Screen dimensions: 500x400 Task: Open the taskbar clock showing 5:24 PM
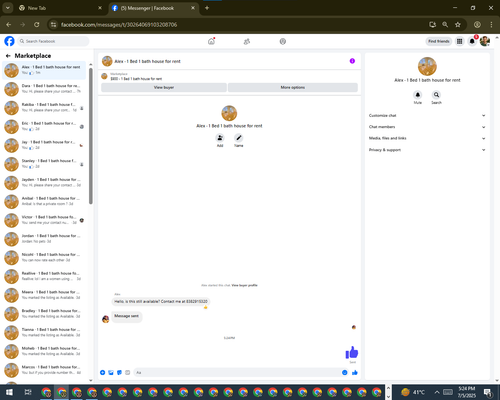pos(467,392)
